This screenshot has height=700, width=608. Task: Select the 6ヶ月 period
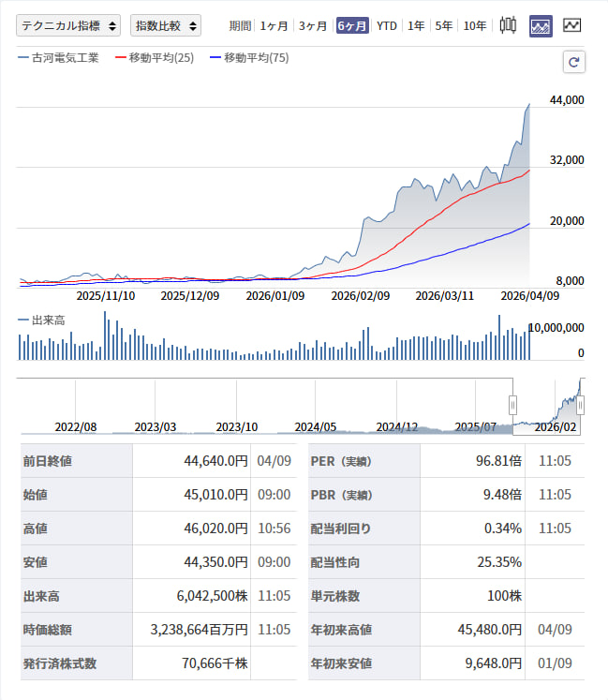point(352,26)
